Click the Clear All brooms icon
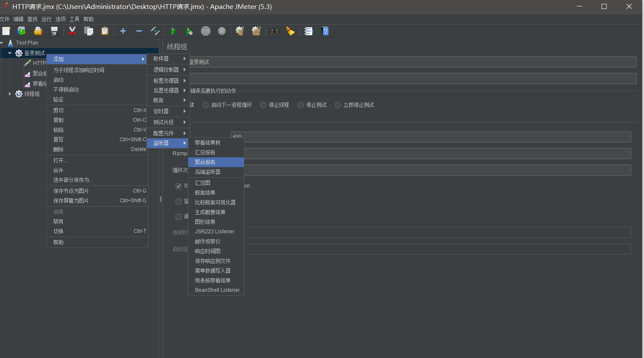Screen dimensions: 644x358 pyautogui.click(x=256, y=31)
